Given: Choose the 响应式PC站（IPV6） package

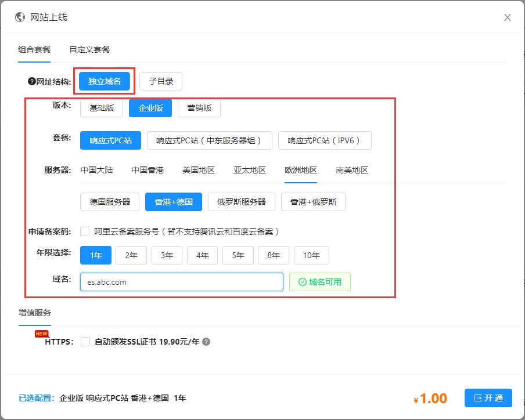Looking at the screenshot, I should click(x=325, y=140).
